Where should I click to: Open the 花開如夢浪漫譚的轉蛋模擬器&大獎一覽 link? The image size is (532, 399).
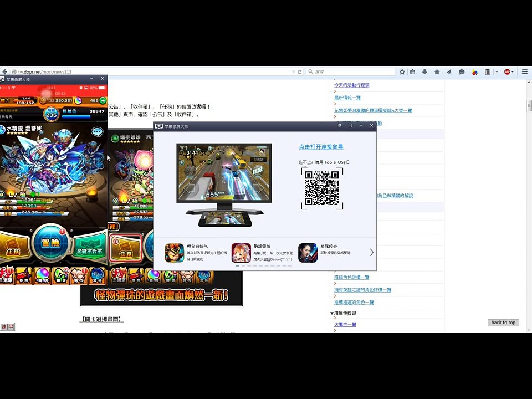pos(373,110)
